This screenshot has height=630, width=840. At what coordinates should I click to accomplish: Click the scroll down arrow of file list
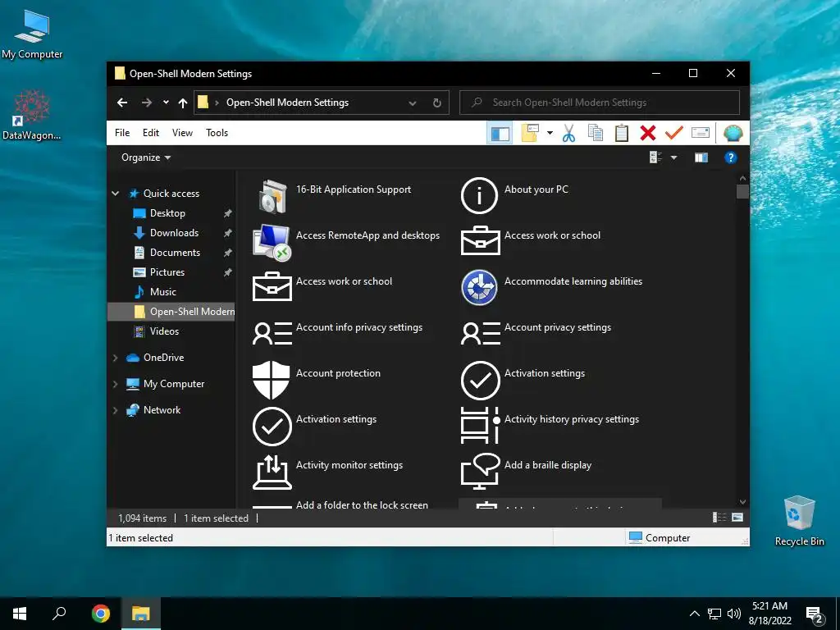click(x=742, y=502)
